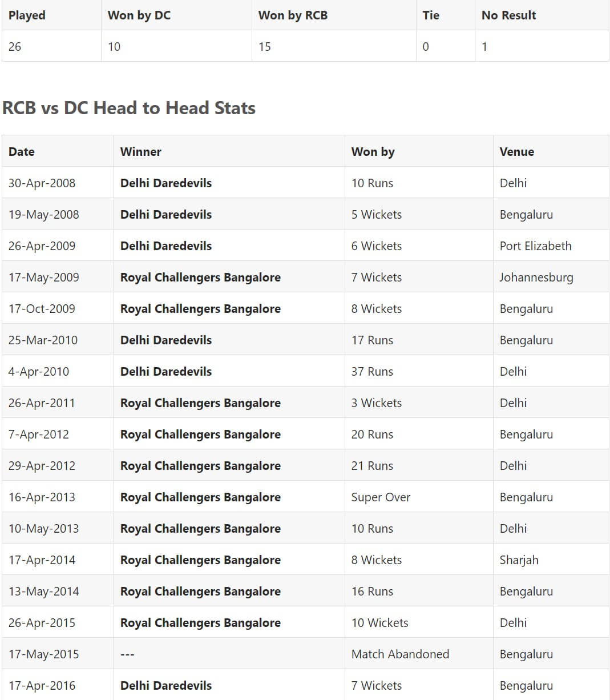Click the Super Over cell

click(381, 497)
